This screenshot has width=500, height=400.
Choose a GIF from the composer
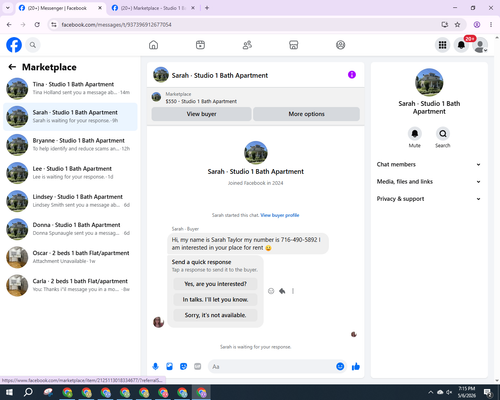pos(198,367)
